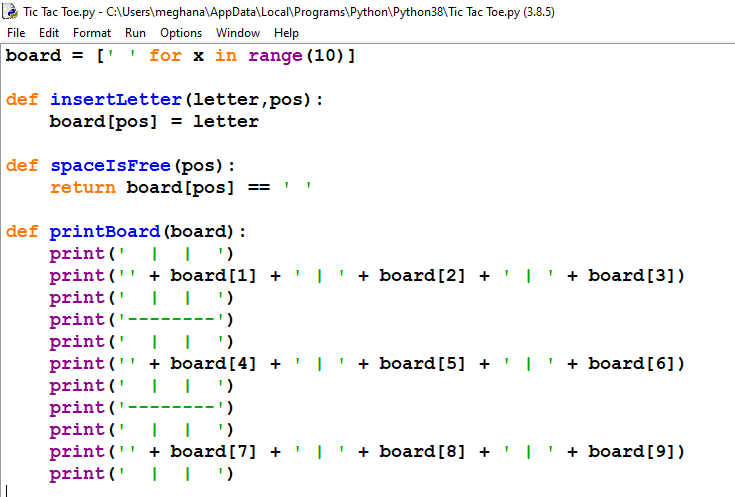Click the 'def' keyword before insertLetter

(22, 99)
